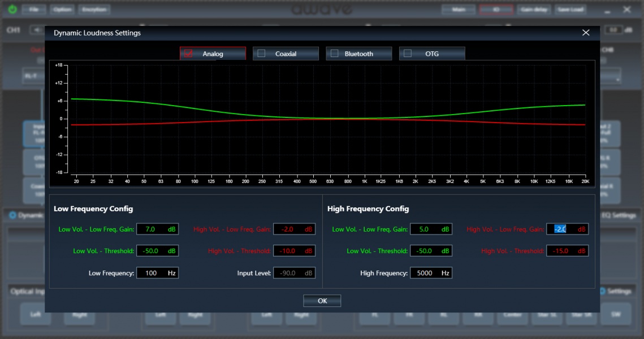Image resolution: width=644 pixels, height=339 pixels.
Task: Click the OK button
Action: (322, 301)
